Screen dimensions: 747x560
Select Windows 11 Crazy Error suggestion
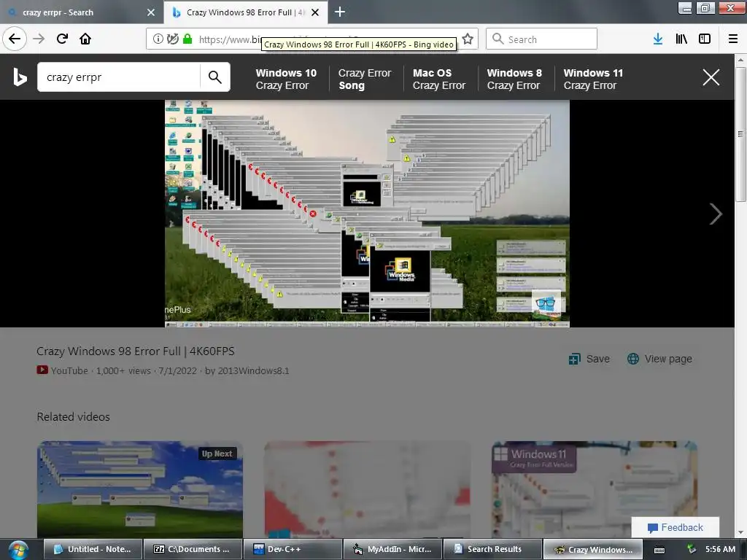pos(593,79)
